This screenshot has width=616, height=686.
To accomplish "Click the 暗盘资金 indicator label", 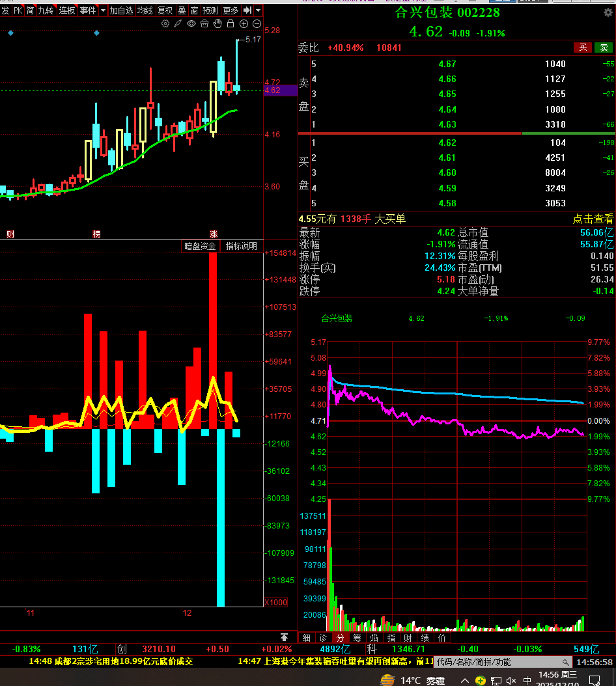I will [200, 246].
